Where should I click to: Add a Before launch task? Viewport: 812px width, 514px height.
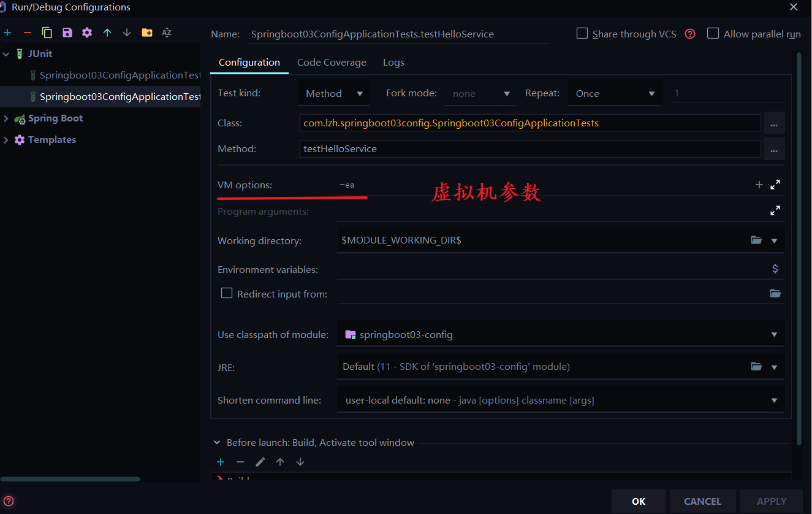(x=221, y=462)
